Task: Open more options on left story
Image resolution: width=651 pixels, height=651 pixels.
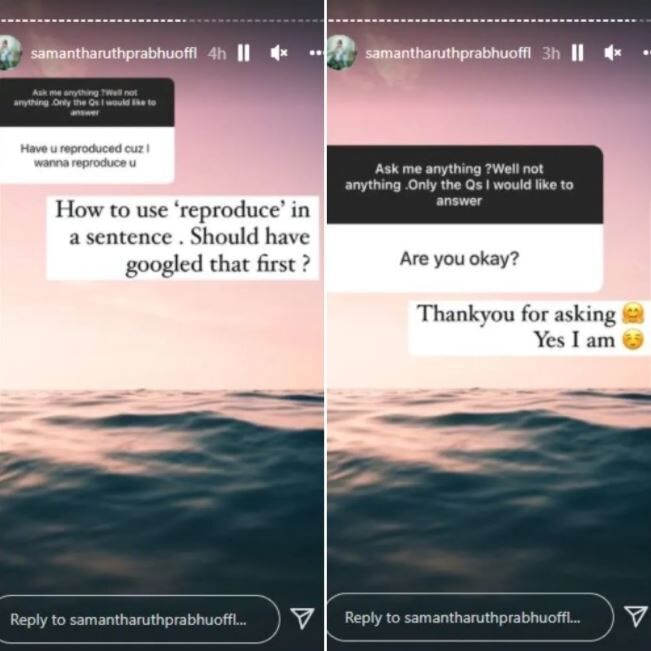Action: tap(316, 53)
